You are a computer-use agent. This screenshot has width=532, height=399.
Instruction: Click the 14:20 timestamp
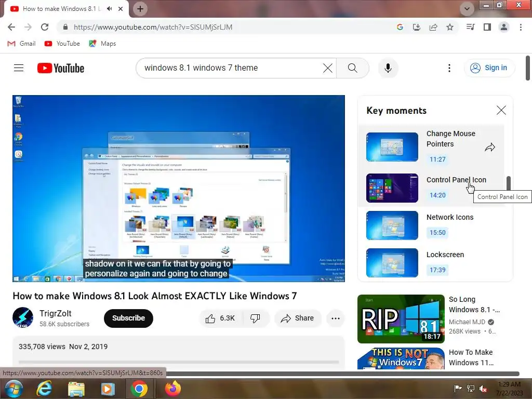pos(437,195)
